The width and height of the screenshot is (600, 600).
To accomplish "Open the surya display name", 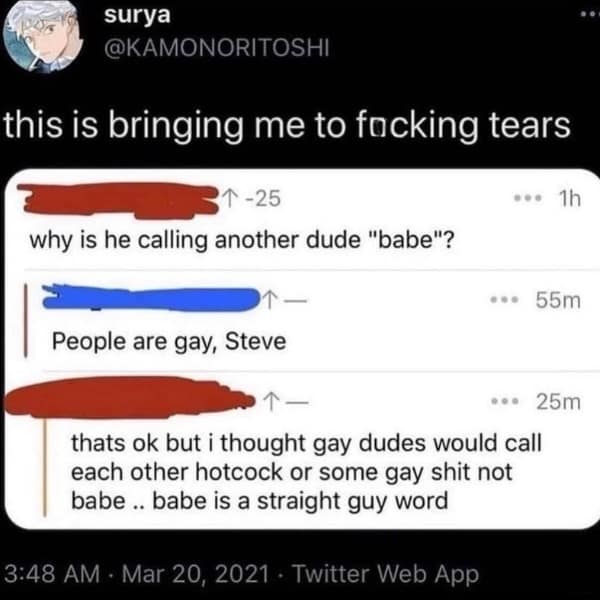I will coord(137,16).
